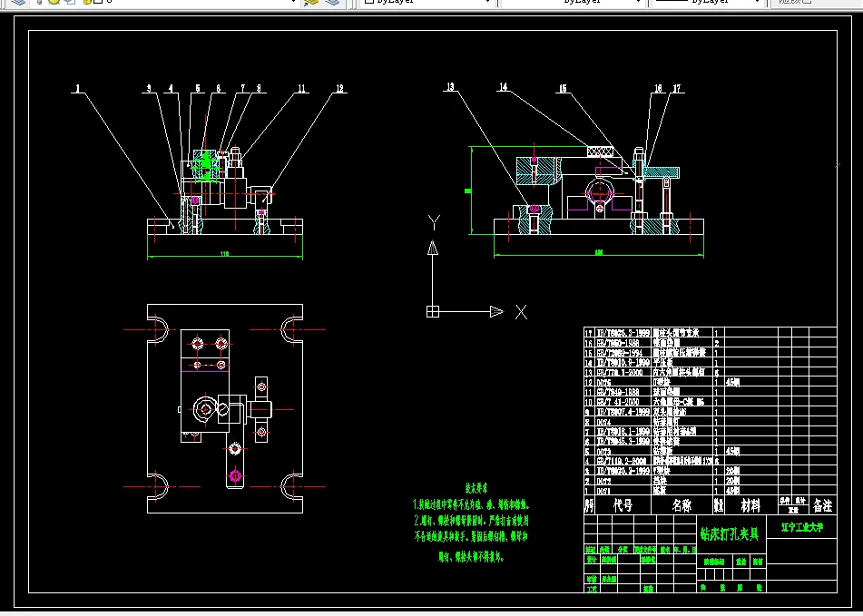Screen dimensions: 863x616
Task: Click the 材料 column header
Action: 750,505
